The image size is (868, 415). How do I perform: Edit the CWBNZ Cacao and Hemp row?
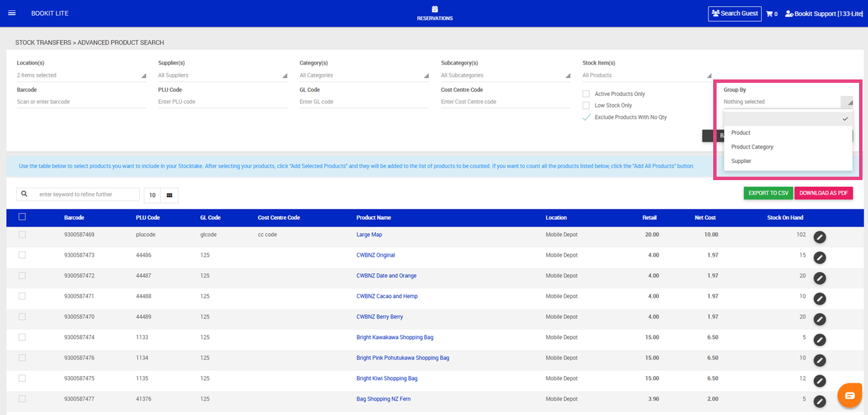click(819, 299)
